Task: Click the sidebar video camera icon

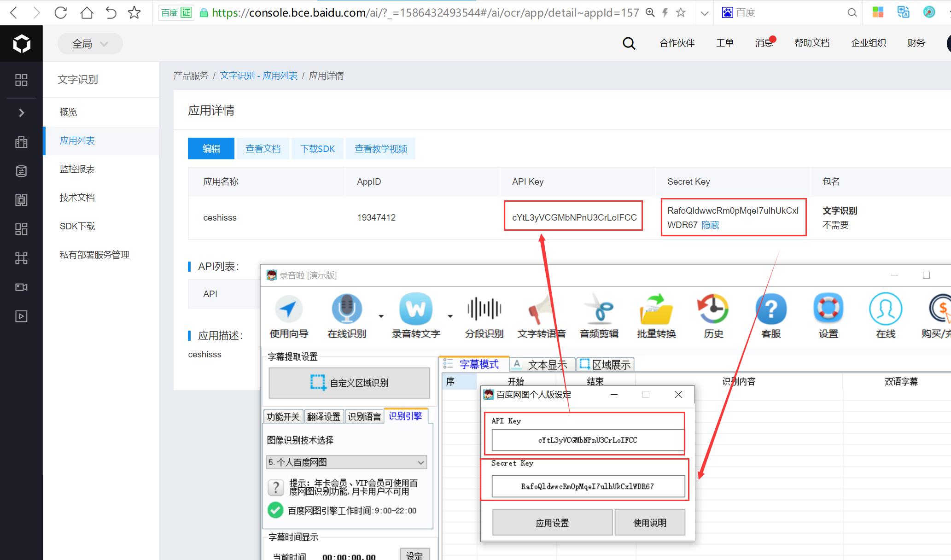Action: pyautogui.click(x=21, y=287)
